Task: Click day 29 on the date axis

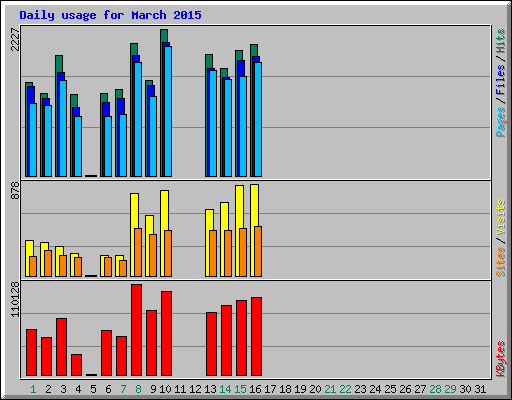Action: pyautogui.click(x=450, y=389)
